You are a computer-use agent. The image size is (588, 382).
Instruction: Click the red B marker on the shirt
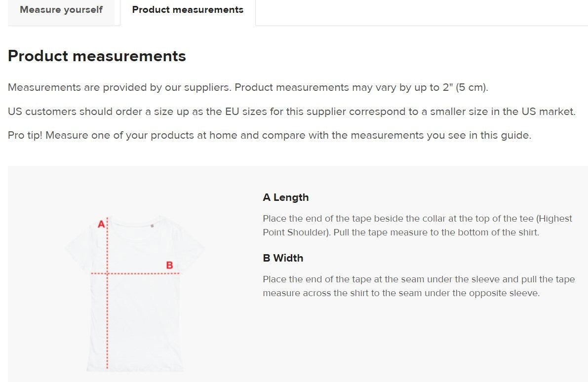(x=170, y=265)
